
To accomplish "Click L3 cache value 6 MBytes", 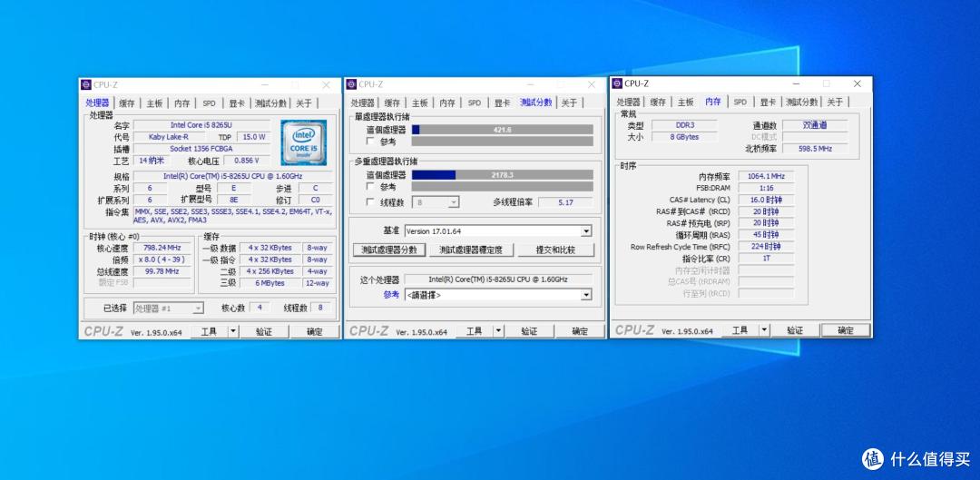I will pyautogui.click(x=270, y=283).
